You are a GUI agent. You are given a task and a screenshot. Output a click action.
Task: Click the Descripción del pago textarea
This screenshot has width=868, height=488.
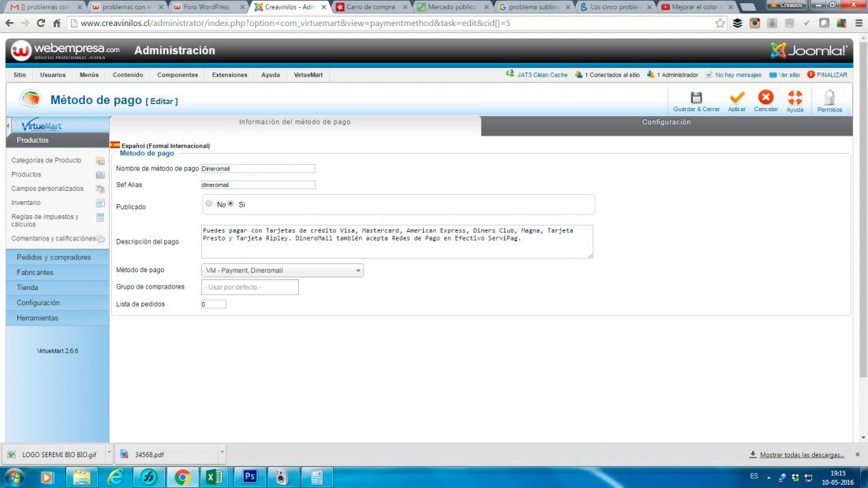(x=397, y=241)
